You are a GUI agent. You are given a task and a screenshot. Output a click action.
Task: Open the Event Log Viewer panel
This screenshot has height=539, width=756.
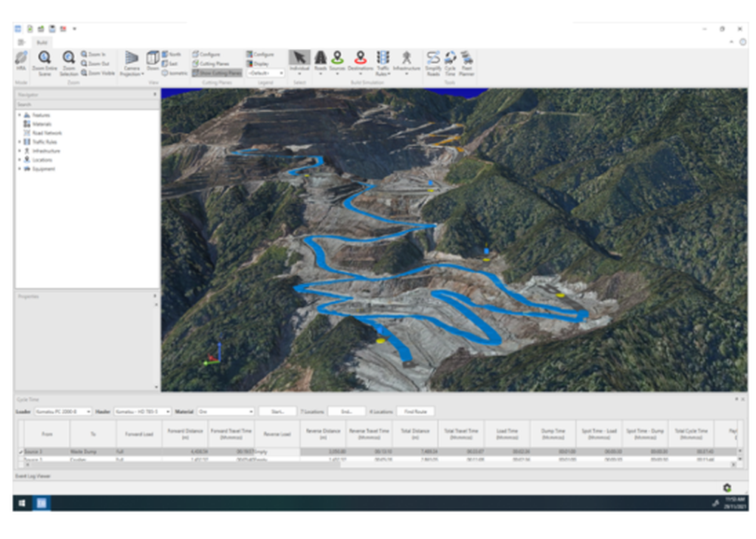pos(33,475)
